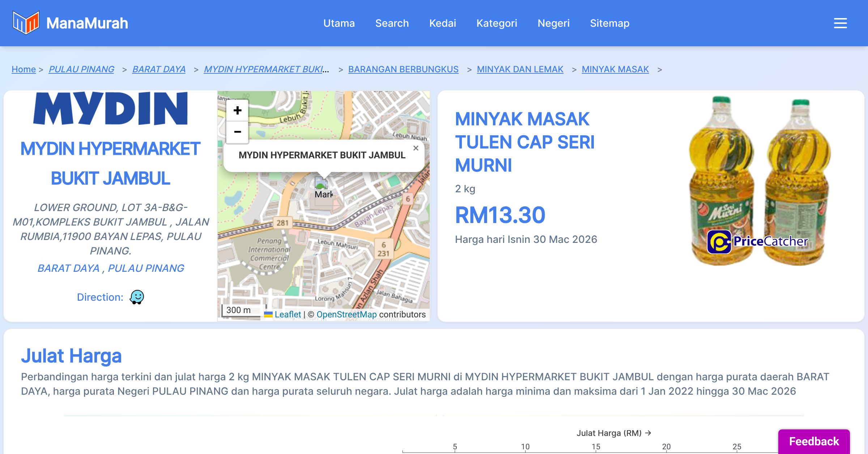Viewport: 868px width, 454px height.
Task: Close the map popup
Action: (x=416, y=148)
